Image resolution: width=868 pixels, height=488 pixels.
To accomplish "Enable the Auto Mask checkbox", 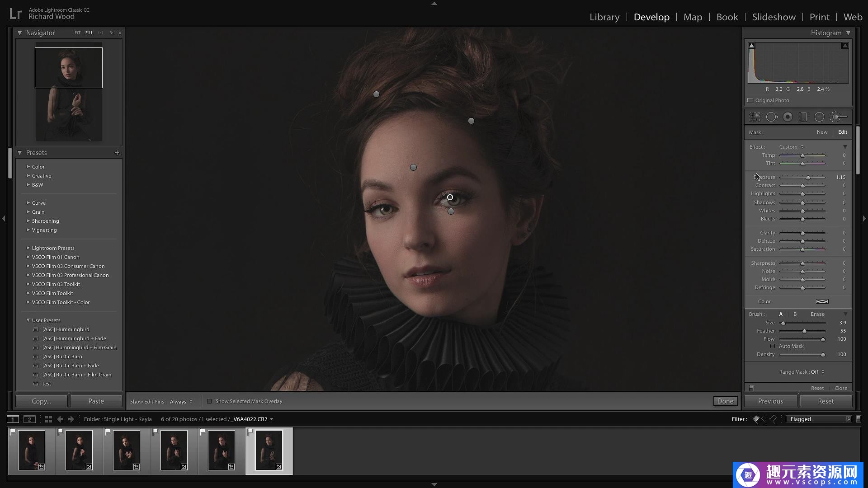I will click(x=773, y=346).
